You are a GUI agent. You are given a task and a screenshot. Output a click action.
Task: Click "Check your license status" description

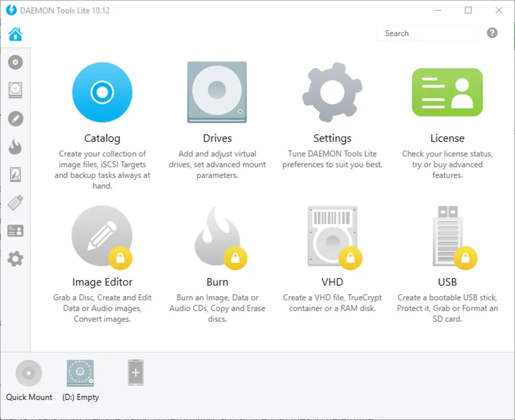tap(447, 164)
